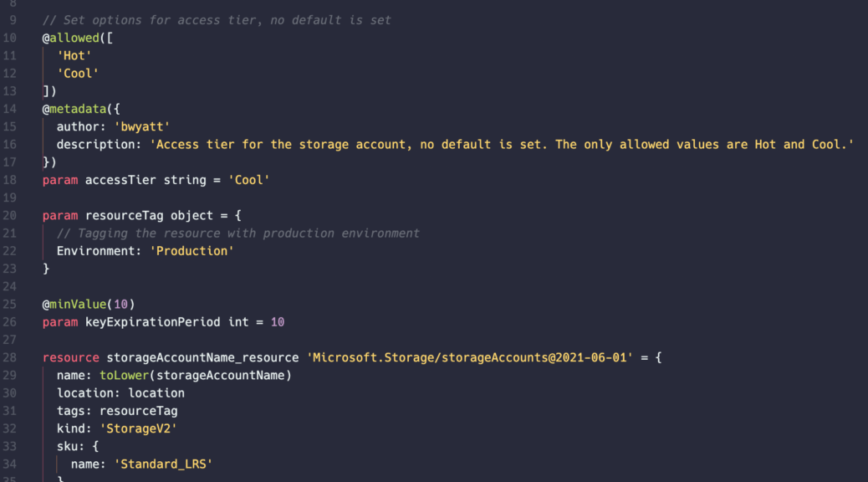The width and height of the screenshot is (868, 482).
Task: Place cursor on 'Hot' string value
Action: tap(74, 56)
